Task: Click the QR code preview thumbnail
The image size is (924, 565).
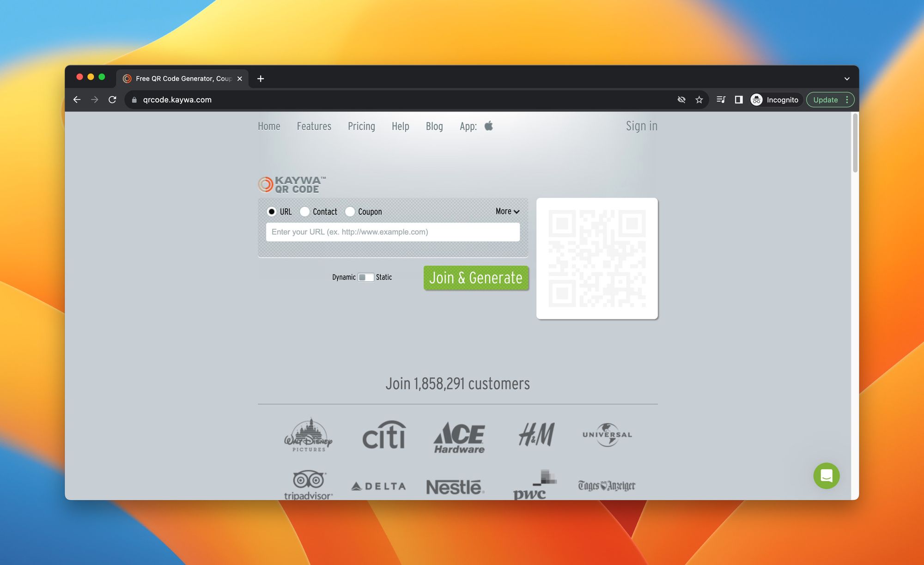Action: click(596, 257)
